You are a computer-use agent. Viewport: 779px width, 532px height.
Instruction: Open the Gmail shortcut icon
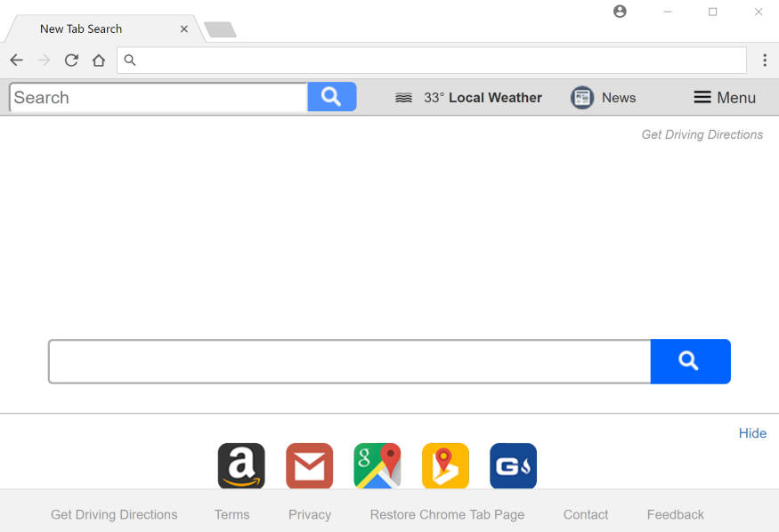point(310,465)
